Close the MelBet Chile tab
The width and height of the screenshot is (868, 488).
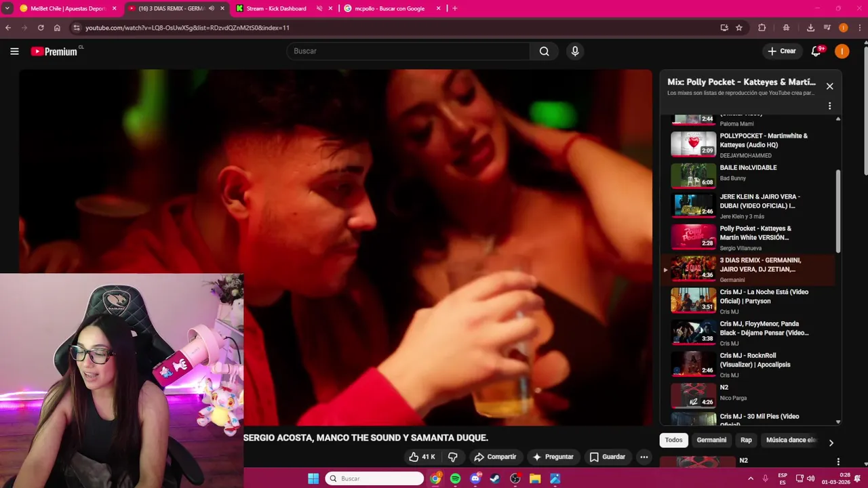click(x=114, y=8)
